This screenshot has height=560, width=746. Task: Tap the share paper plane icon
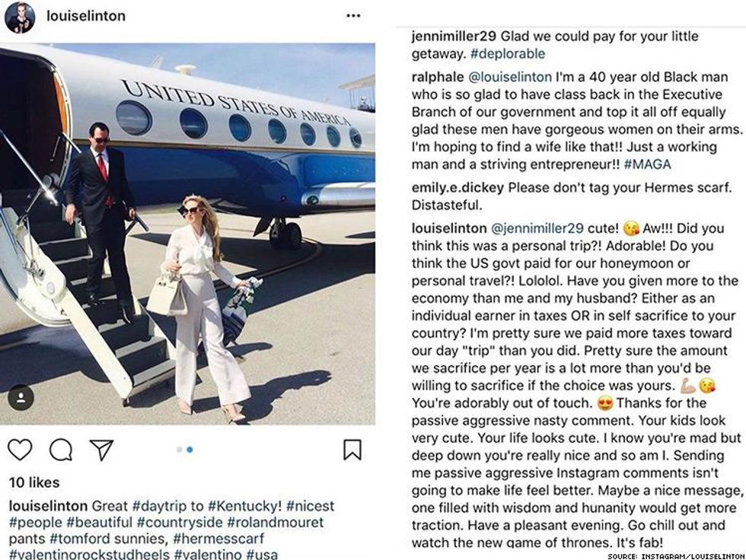tap(101, 450)
